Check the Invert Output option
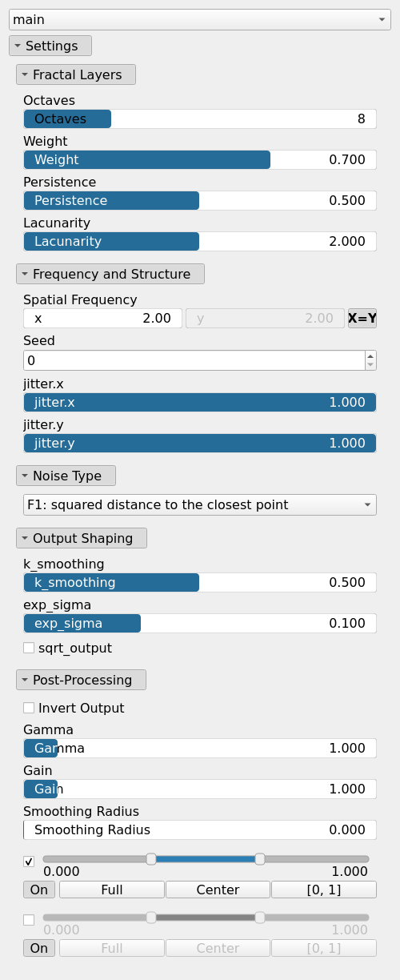 click(29, 708)
